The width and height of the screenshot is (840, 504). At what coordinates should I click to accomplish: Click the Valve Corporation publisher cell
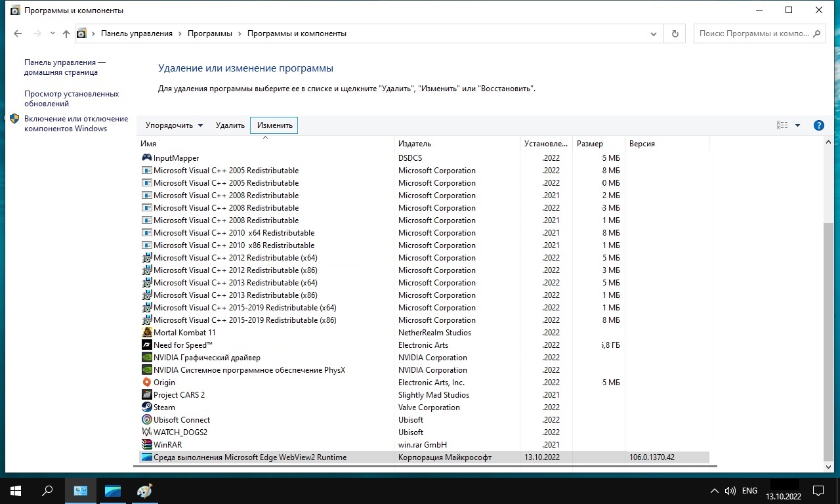click(429, 408)
